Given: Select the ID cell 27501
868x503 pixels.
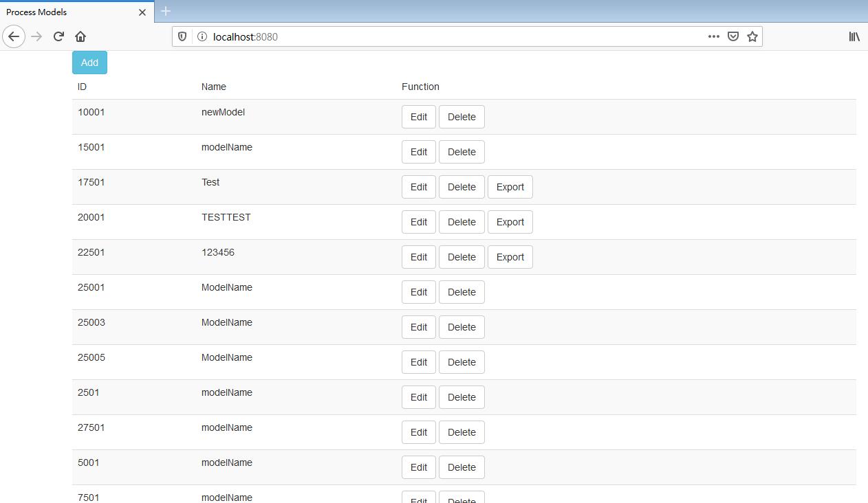Looking at the screenshot, I should point(91,427).
